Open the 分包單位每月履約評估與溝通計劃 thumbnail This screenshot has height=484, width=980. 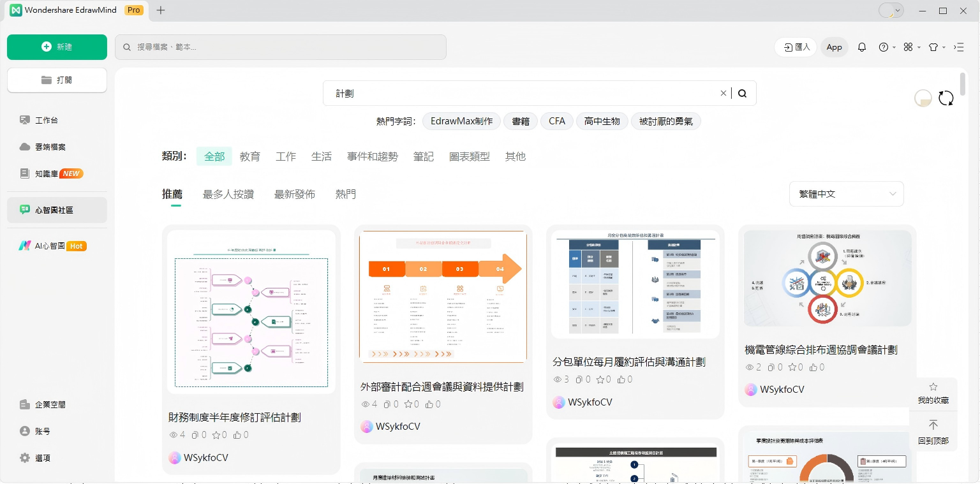(635, 284)
